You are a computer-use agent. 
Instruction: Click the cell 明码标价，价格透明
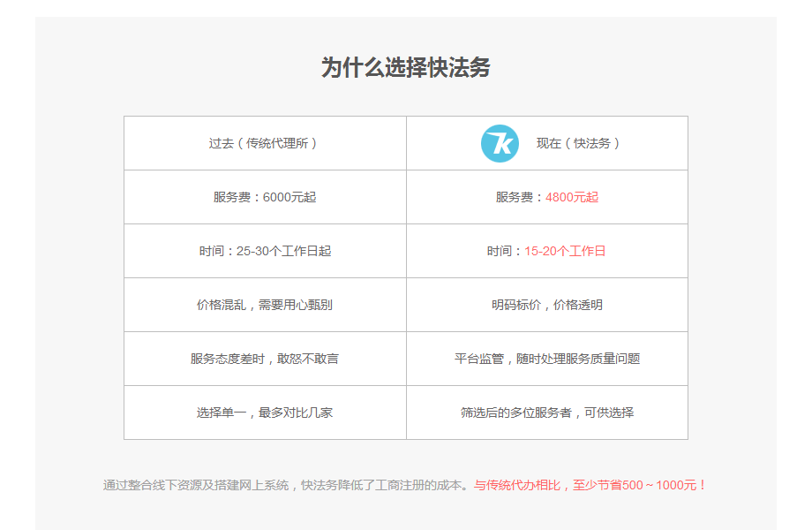547,305
